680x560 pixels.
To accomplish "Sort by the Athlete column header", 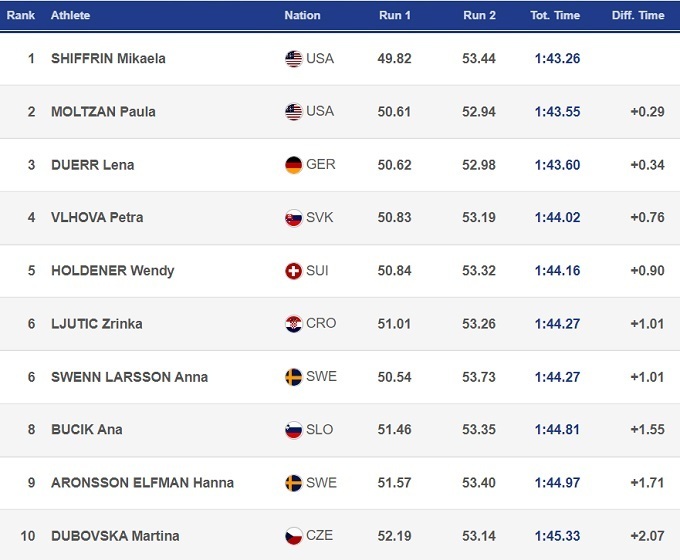I will click(70, 15).
